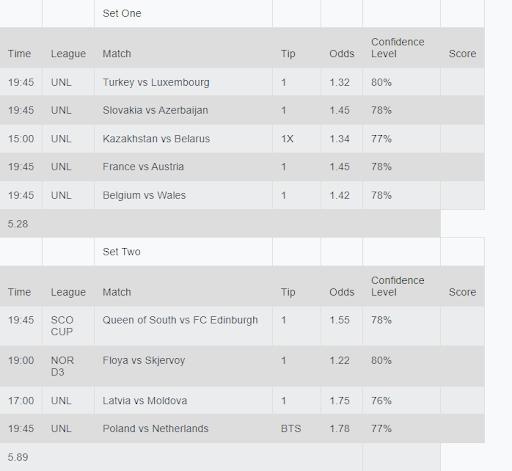This screenshot has width=512, height=471.
Task: Click the Set Two heading
Action: coord(122,252)
